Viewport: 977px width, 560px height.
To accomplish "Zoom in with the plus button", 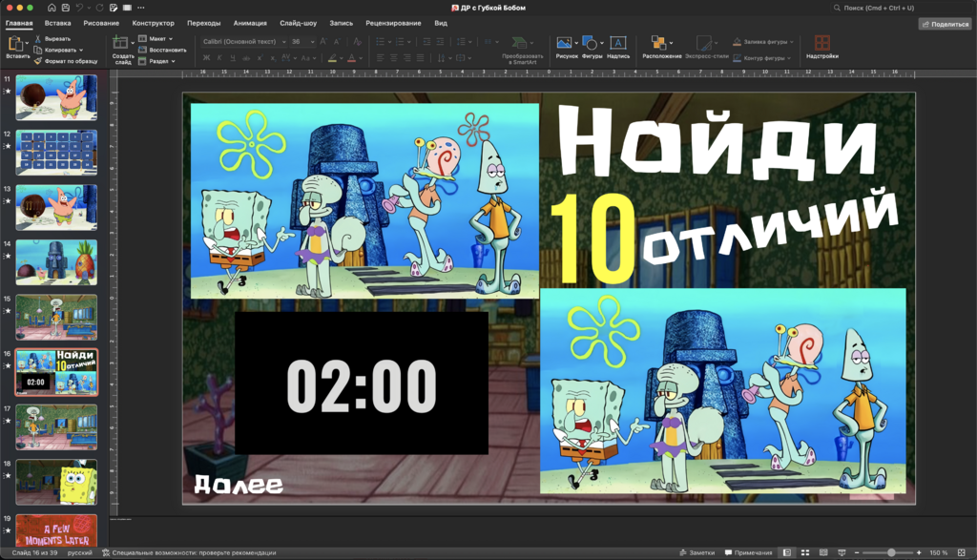I will tap(919, 552).
